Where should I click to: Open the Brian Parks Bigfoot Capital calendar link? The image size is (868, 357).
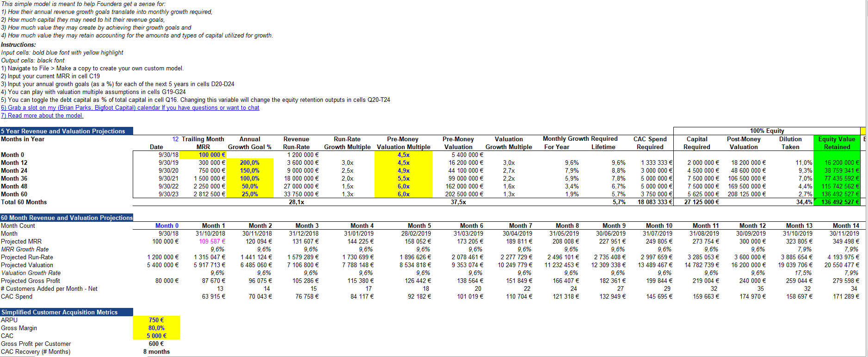(130, 108)
